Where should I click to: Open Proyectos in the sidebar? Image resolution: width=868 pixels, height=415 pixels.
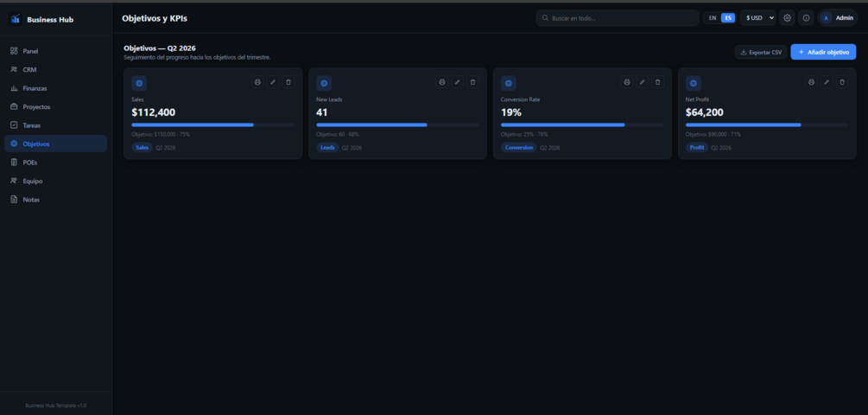point(55,107)
